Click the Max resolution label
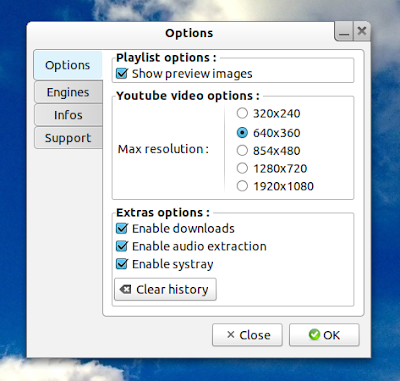The height and width of the screenshot is (381, 400). [163, 149]
